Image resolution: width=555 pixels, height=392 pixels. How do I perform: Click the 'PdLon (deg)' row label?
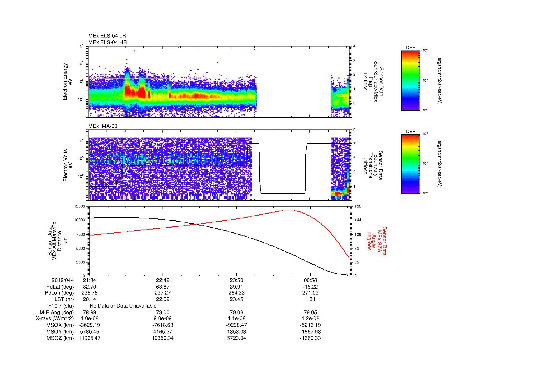click(x=59, y=293)
